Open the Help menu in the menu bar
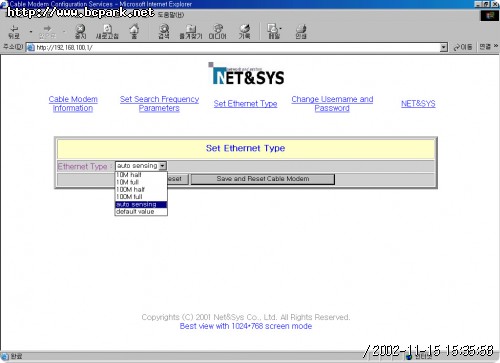 coord(170,15)
